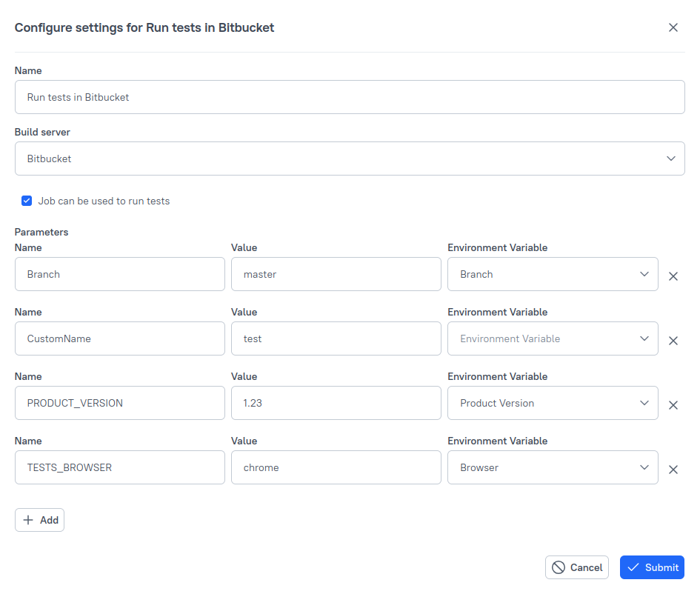Remove the TESTS_BROWSER parameter row
Screen dimensions: 700x594
[673, 470]
